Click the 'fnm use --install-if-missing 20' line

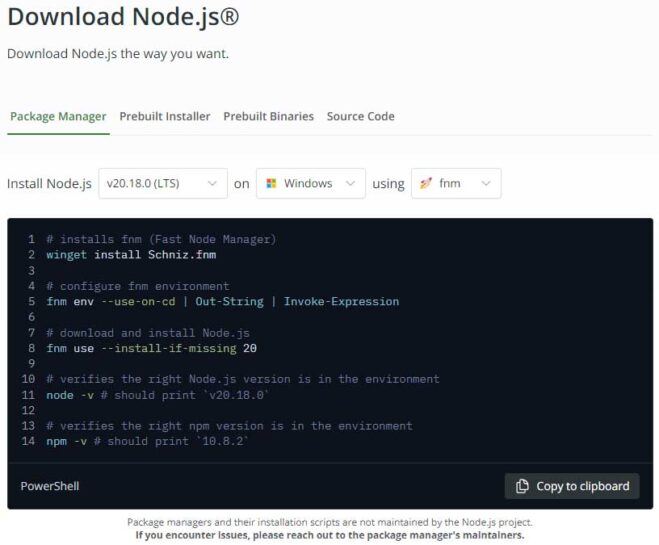click(x=151, y=348)
